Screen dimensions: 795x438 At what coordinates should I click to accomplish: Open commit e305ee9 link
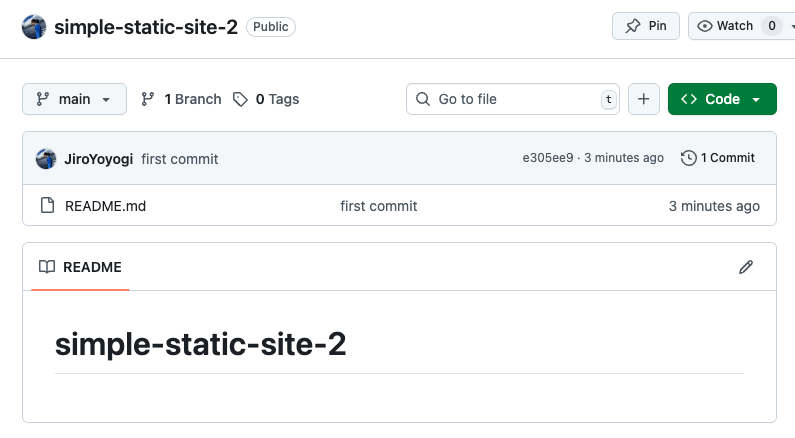[x=548, y=158]
